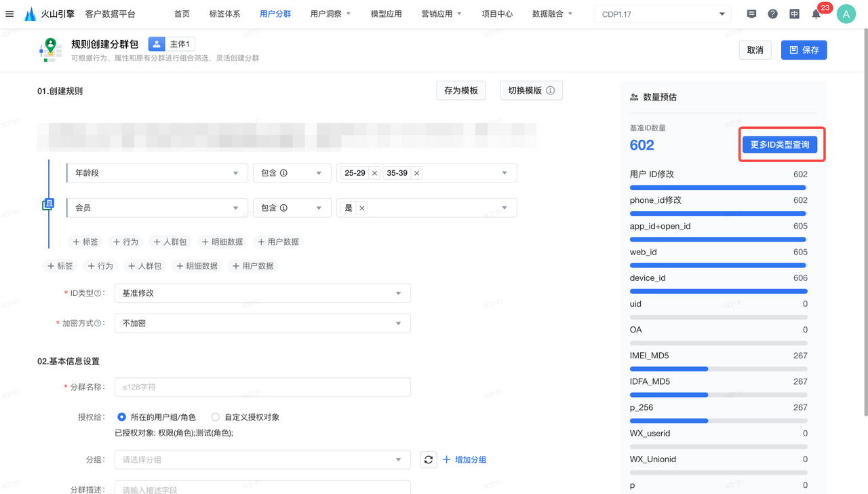This screenshot has height=494, width=868.
Task: Toggle the 且 logic connector
Action: (x=48, y=204)
